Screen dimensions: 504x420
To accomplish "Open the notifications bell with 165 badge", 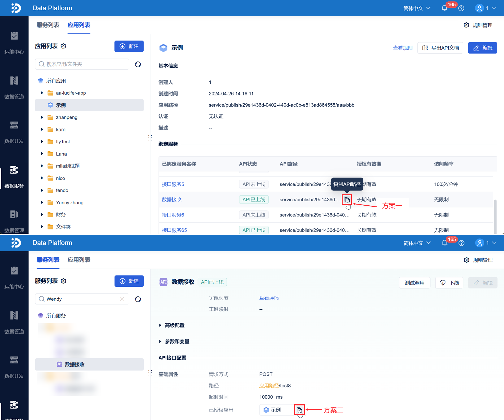I will click(444, 8).
